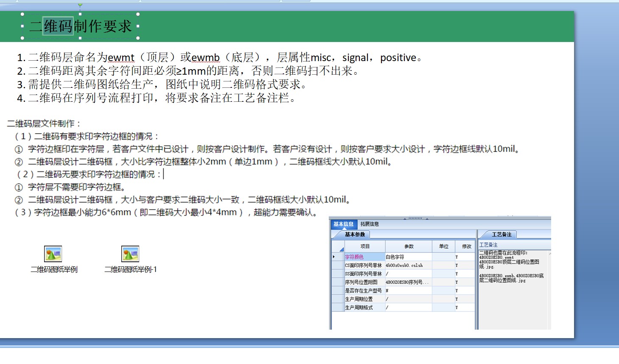Image resolution: width=619 pixels, height=364 pixels.
Task: Click the current-row arrow beside 字符颜色
Action: pyautogui.click(x=334, y=257)
